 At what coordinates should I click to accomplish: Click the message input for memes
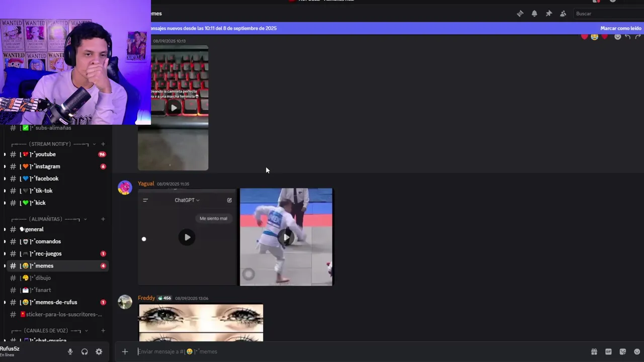tap(352, 351)
